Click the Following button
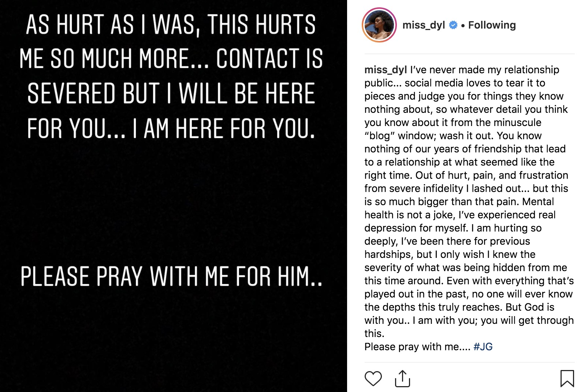This screenshot has height=392, width=588. (492, 25)
